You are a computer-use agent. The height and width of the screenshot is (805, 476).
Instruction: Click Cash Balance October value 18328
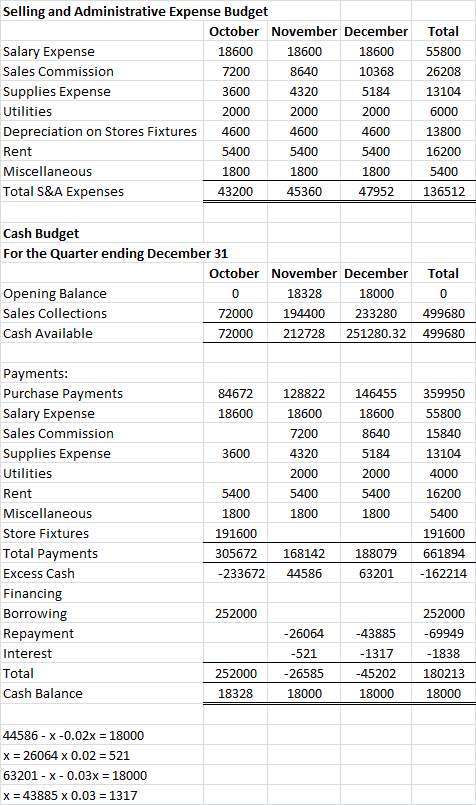235,694
